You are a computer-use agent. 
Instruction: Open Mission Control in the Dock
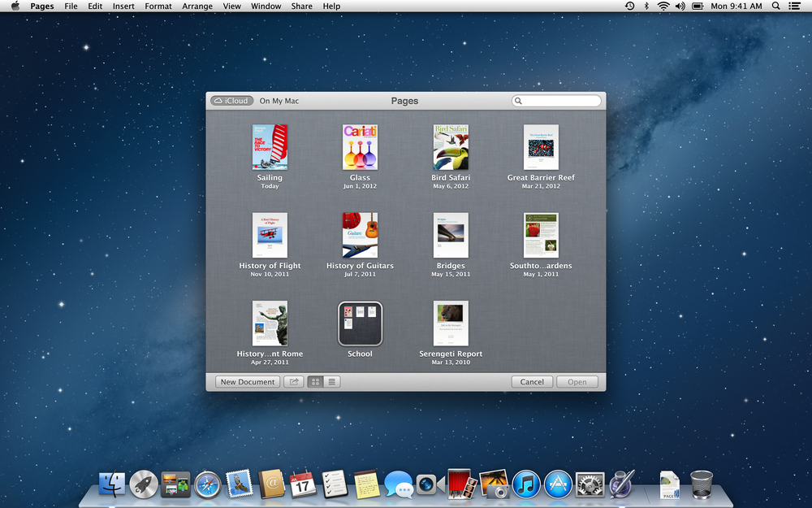[x=175, y=484]
